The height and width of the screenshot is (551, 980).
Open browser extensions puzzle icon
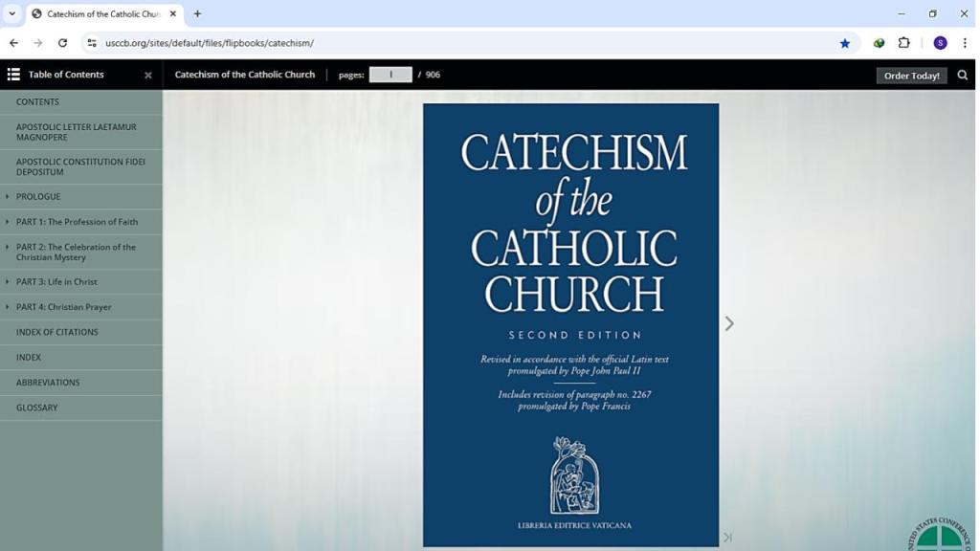(x=903, y=43)
